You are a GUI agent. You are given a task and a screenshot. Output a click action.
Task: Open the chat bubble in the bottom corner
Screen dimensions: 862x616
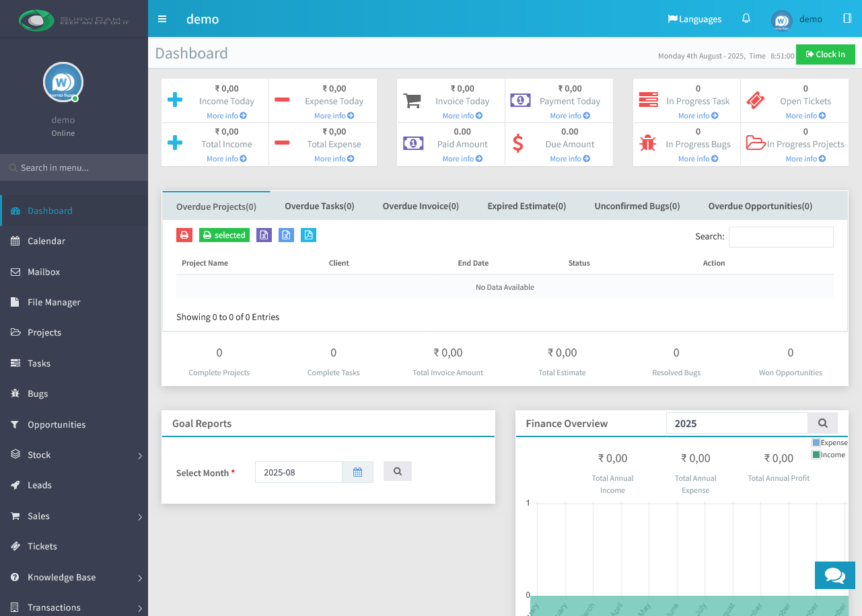tap(834, 575)
